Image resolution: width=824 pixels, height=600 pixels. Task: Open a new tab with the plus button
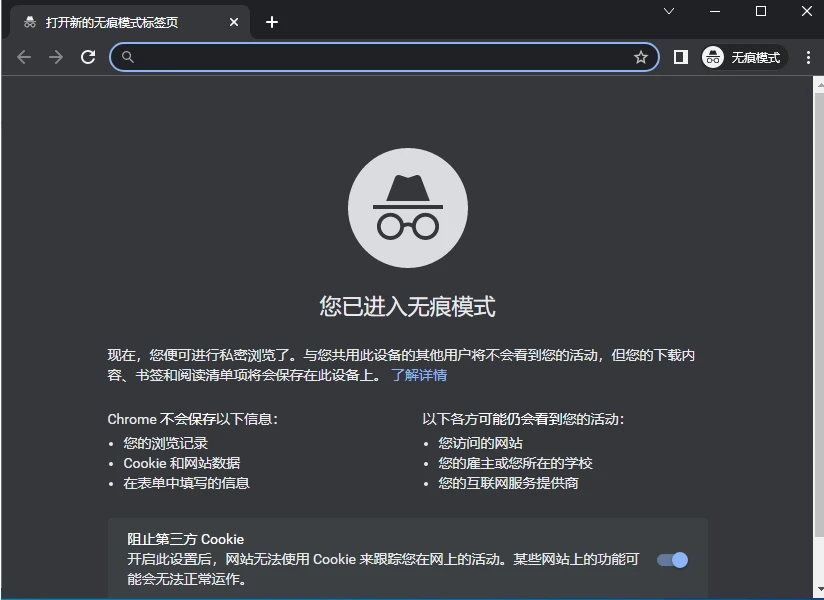[272, 22]
